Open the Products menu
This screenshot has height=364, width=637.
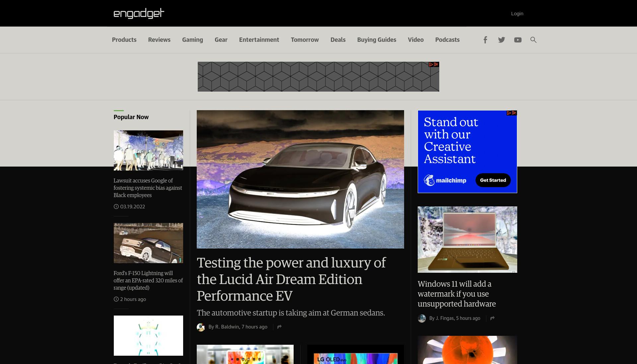click(124, 40)
